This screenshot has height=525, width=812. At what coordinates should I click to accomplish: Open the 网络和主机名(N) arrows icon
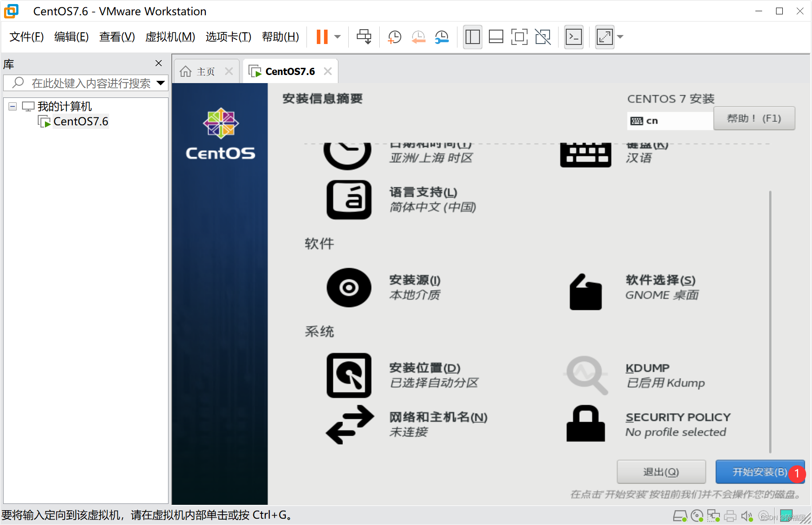350,425
